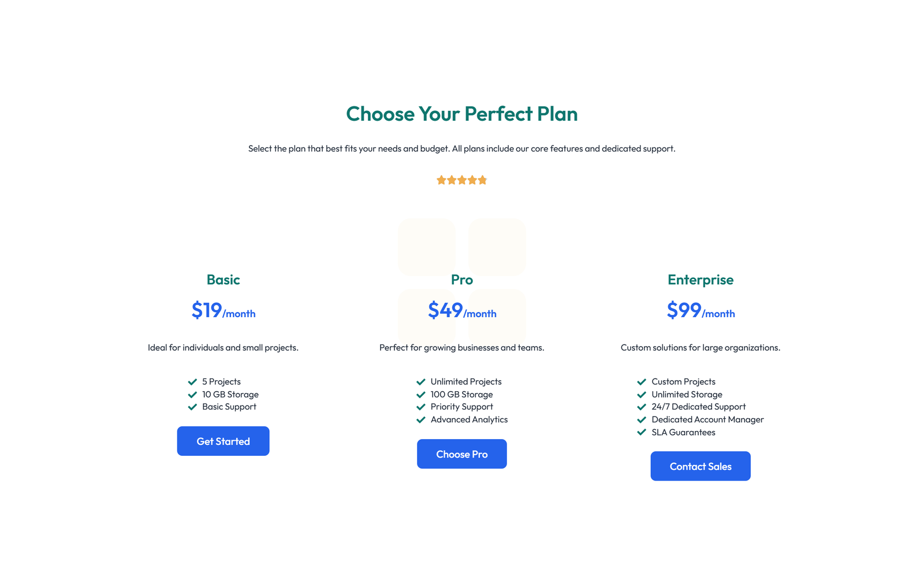Select the middle star of the rating row

pos(462,180)
